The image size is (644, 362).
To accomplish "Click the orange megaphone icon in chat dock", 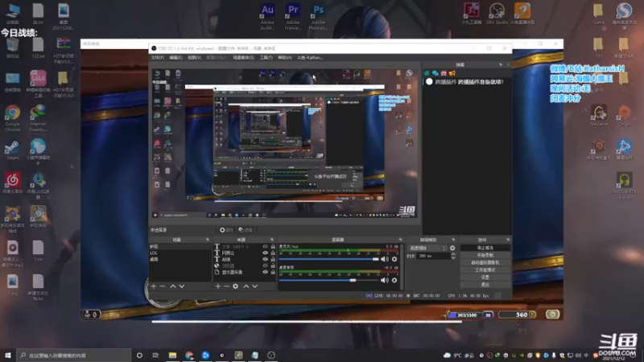I will click(x=452, y=73).
